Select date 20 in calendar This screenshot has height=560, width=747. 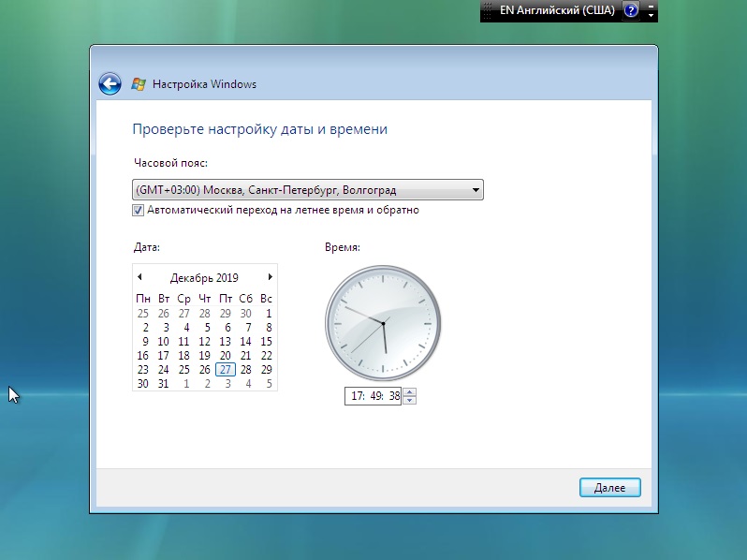pyautogui.click(x=226, y=356)
